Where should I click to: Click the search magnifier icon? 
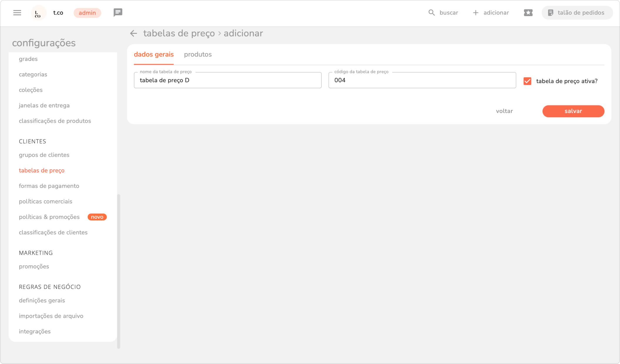pos(431,13)
